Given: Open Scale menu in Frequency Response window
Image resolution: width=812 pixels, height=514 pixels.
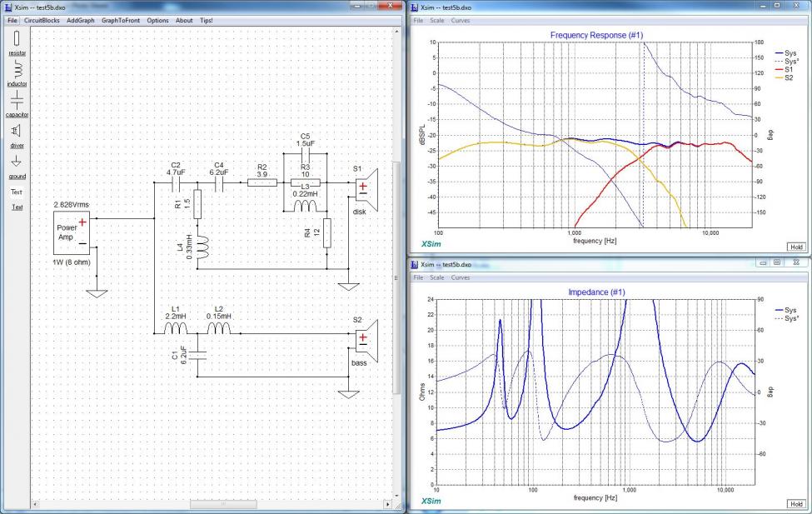Looking at the screenshot, I should pos(436,20).
